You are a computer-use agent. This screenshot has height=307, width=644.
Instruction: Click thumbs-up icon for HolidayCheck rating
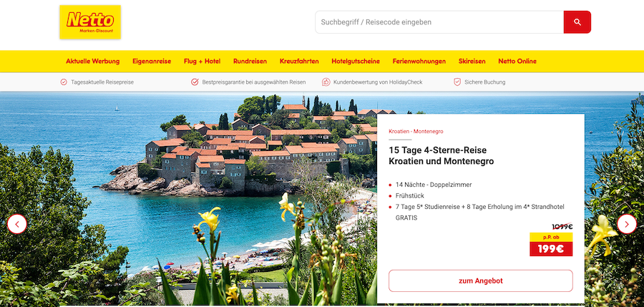(x=326, y=82)
